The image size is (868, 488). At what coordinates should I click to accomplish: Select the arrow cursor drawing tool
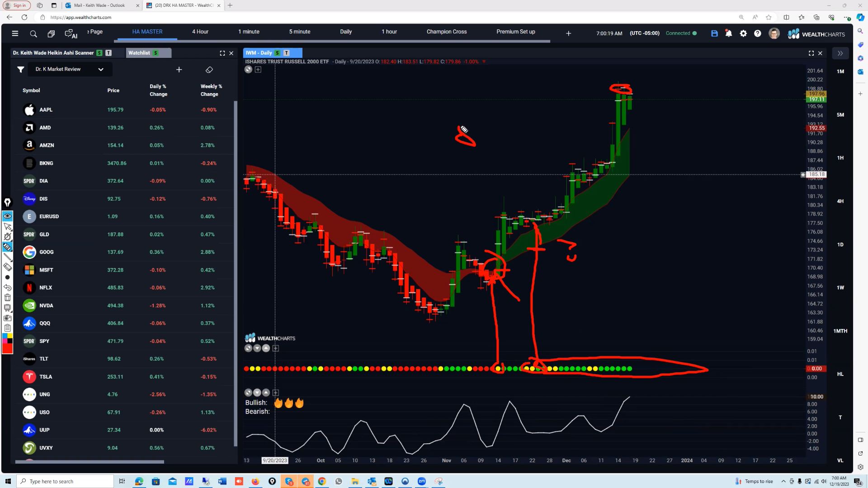coord(7,226)
